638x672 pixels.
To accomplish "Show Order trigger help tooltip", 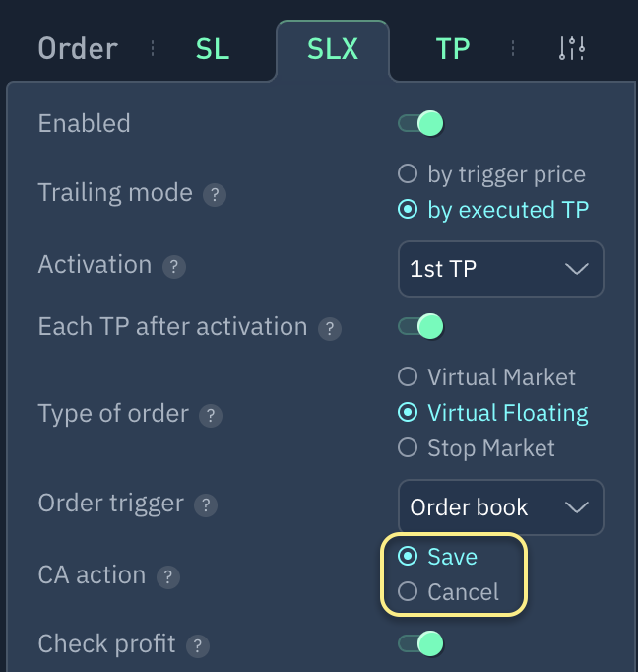I will (x=206, y=505).
